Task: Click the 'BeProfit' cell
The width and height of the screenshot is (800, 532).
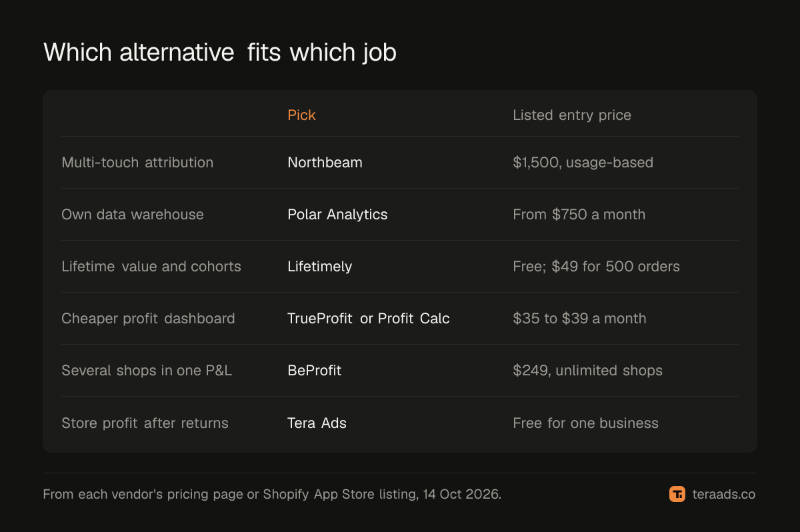Action: (x=314, y=370)
